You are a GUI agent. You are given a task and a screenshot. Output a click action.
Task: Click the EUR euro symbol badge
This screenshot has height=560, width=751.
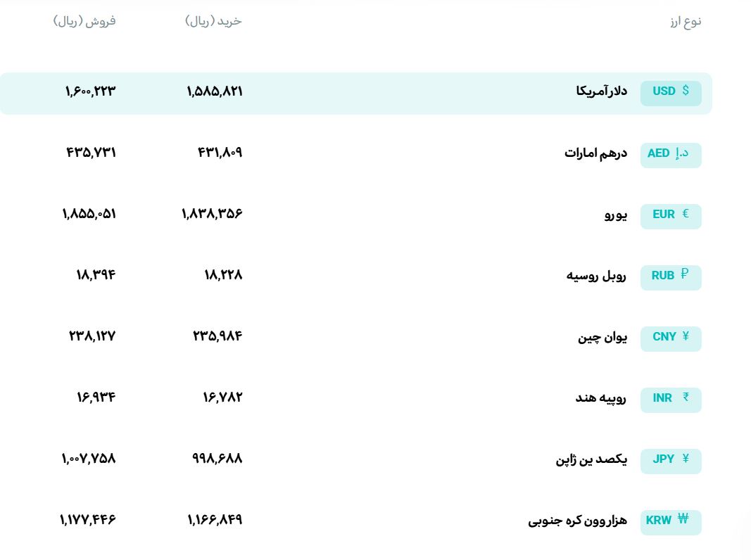[671, 216]
